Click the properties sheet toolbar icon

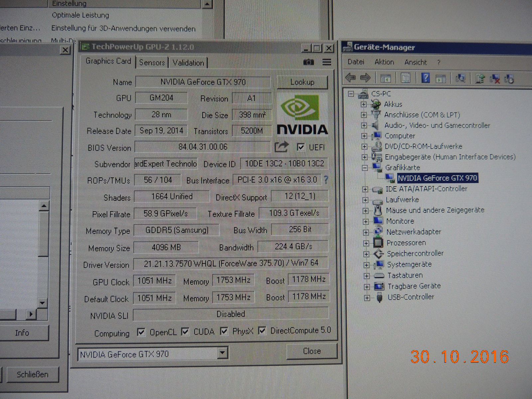[x=406, y=78]
